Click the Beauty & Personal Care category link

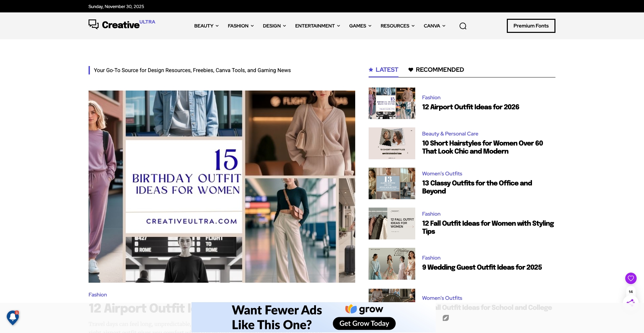click(450, 133)
